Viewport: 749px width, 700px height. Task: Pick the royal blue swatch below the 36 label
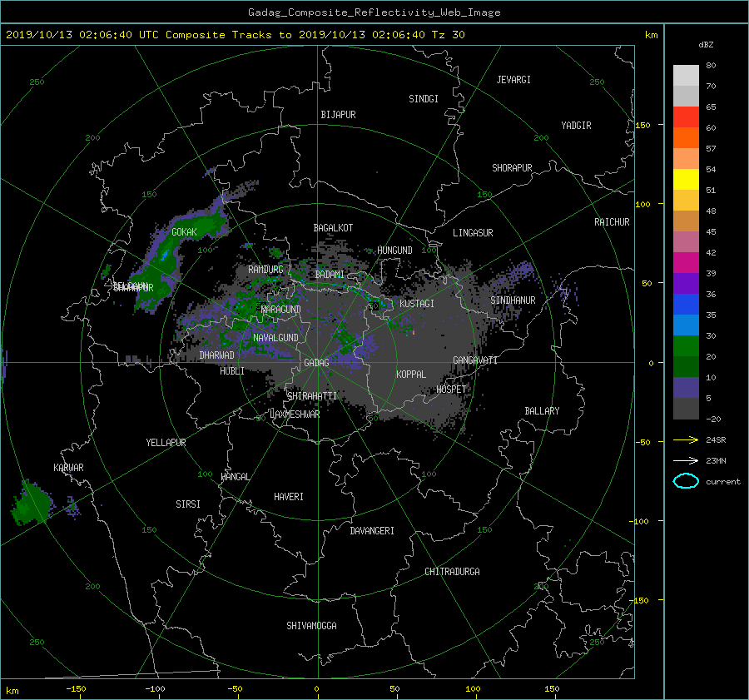[x=686, y=304]
